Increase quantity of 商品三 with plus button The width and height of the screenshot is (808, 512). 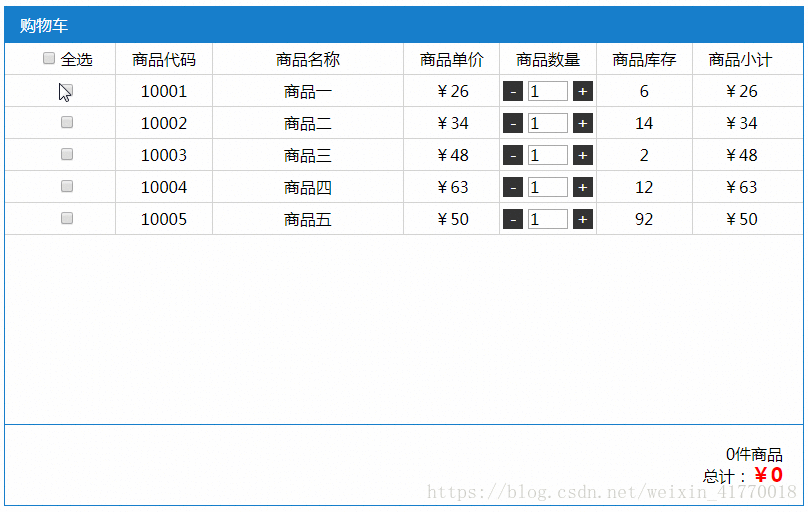tap(583, 155)
